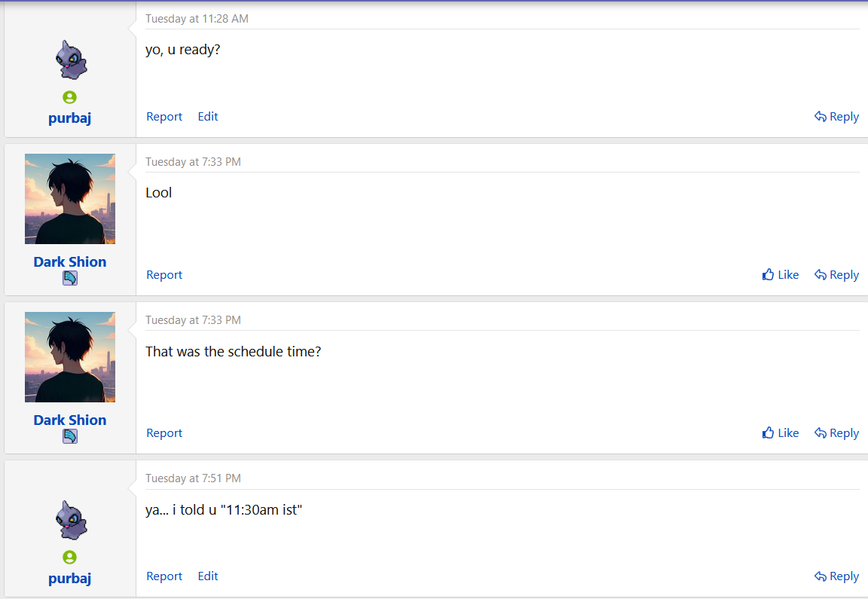Click purbaj's Shuppet avatar in the last post
Screen dimensions: 868x599
click(71, 521)
